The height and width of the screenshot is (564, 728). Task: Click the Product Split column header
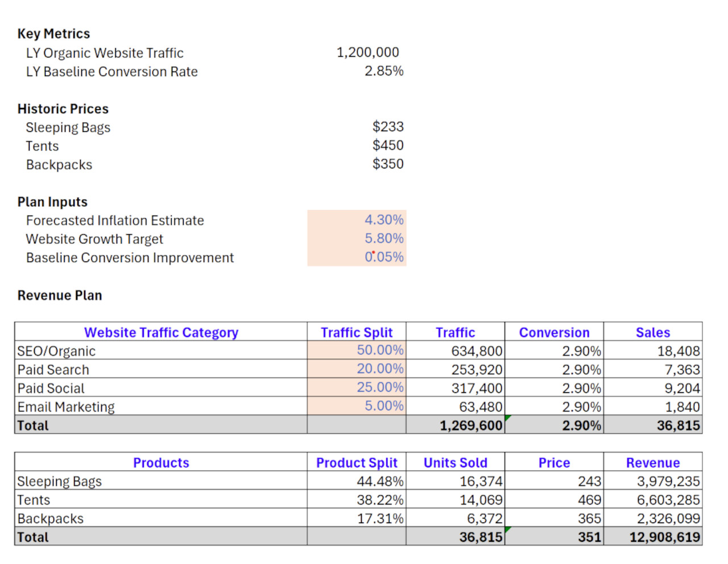click(x=357, y=462)
